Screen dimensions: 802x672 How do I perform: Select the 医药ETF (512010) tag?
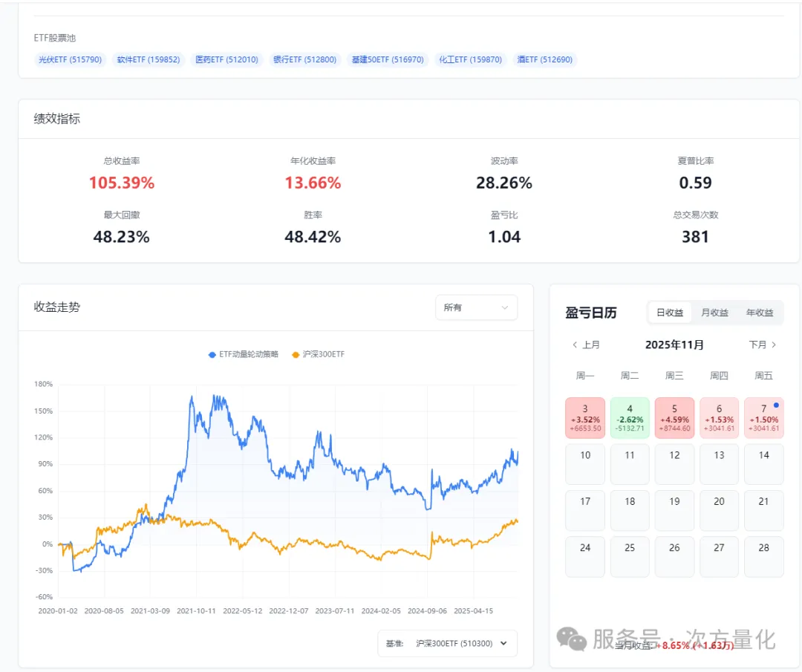226,59
